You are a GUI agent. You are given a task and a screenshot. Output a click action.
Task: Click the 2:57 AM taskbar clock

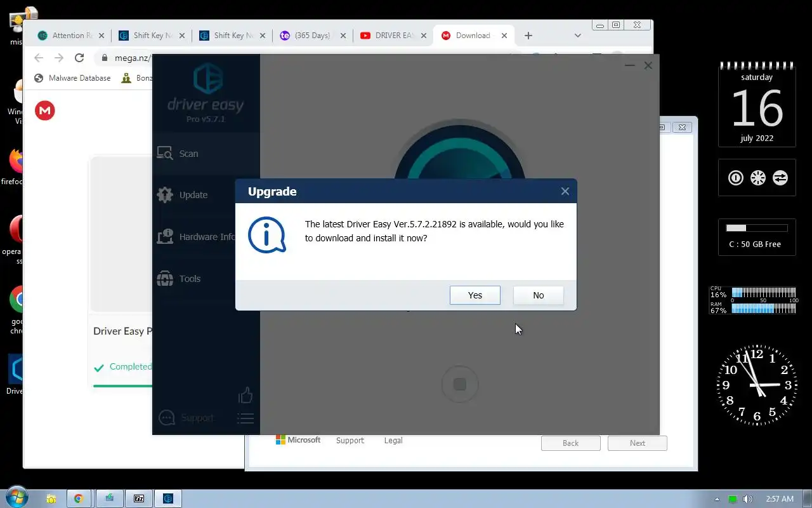tap(780, 499)
